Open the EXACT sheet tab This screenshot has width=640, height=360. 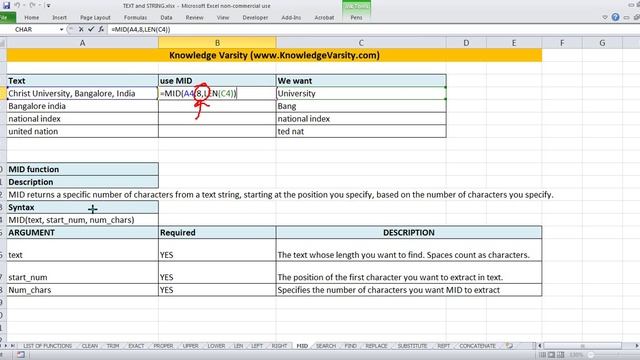(x=136, y=346)
